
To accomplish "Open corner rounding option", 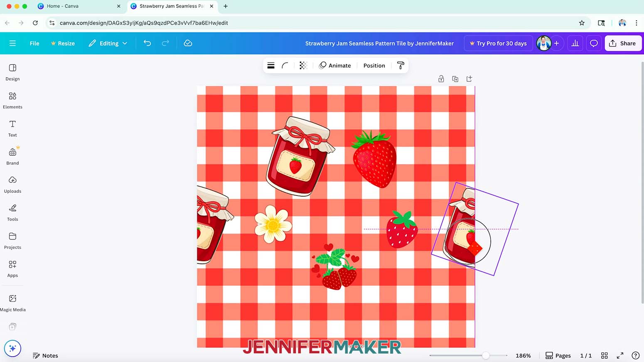I will [285, 66].
